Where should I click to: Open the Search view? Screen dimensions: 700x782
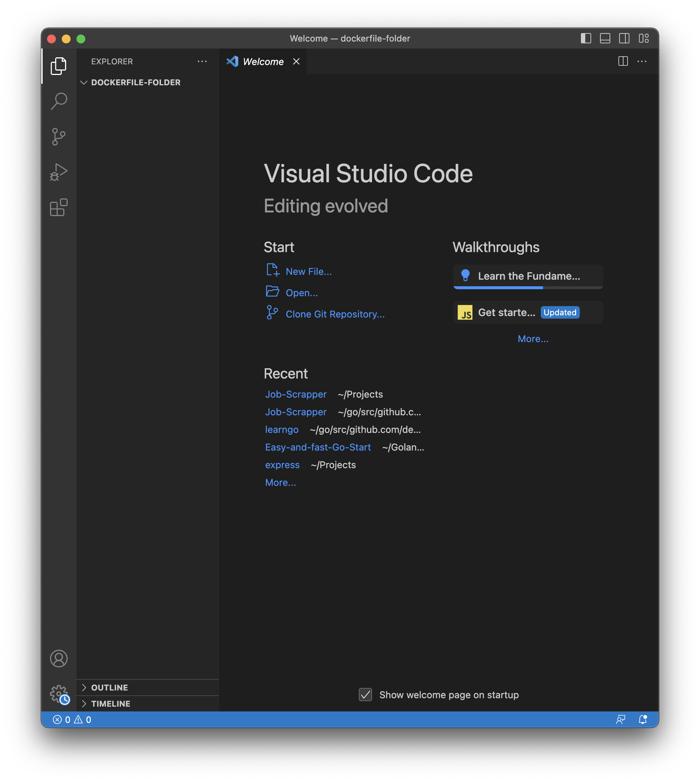(x=58, y=101)
